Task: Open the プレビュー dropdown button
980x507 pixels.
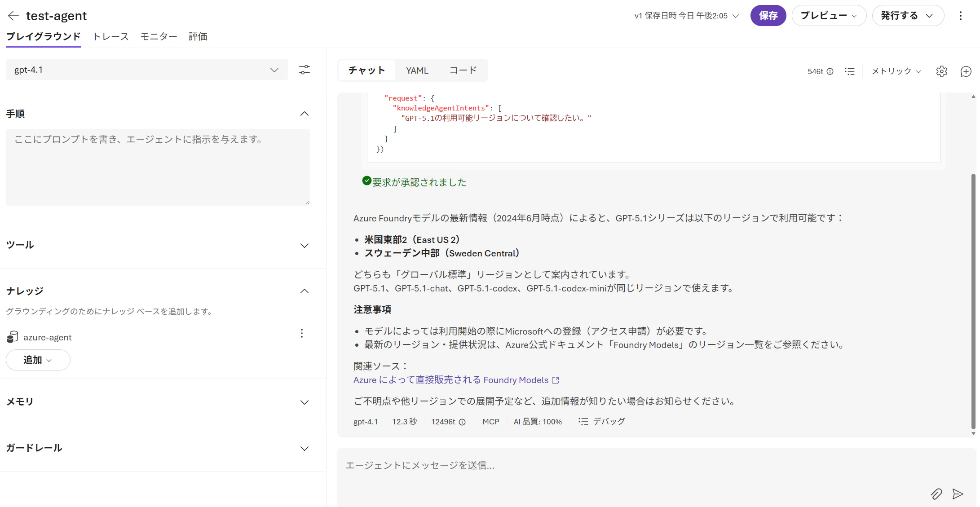Action: [829, 16]
